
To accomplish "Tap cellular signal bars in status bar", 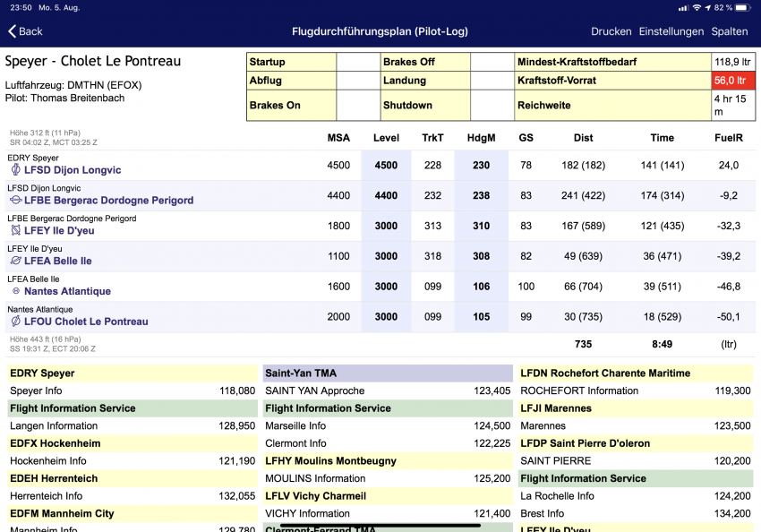I will point(683,8).
